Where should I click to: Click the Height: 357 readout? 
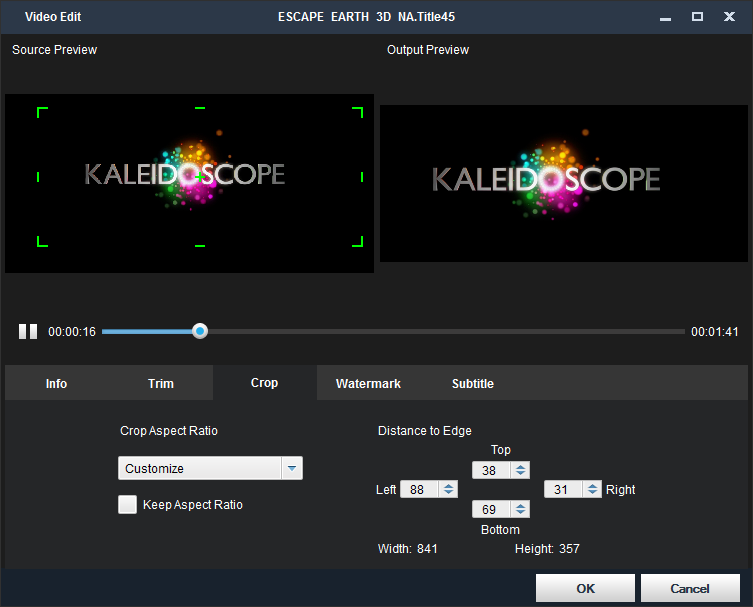coord(547,548)
